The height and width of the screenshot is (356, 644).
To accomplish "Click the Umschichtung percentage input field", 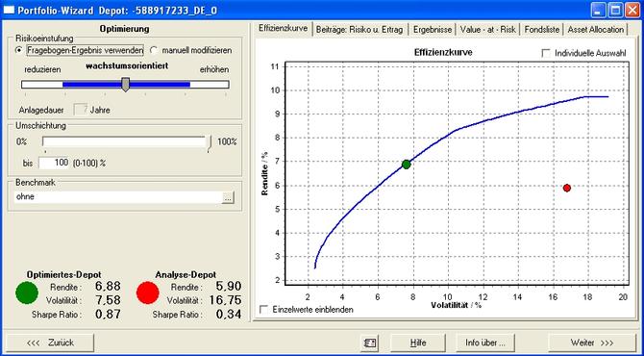I will tap(54, 163).
